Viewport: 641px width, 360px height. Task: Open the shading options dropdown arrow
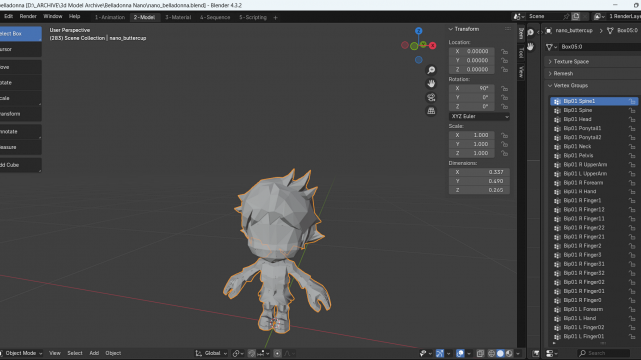[x=518, y=353]
